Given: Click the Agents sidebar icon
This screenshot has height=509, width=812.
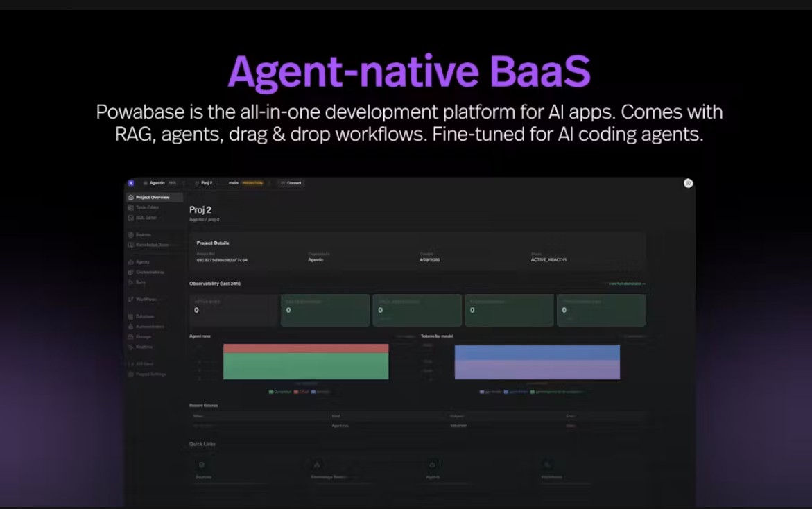Looking at the screenshot, I should tap(131, 262).
